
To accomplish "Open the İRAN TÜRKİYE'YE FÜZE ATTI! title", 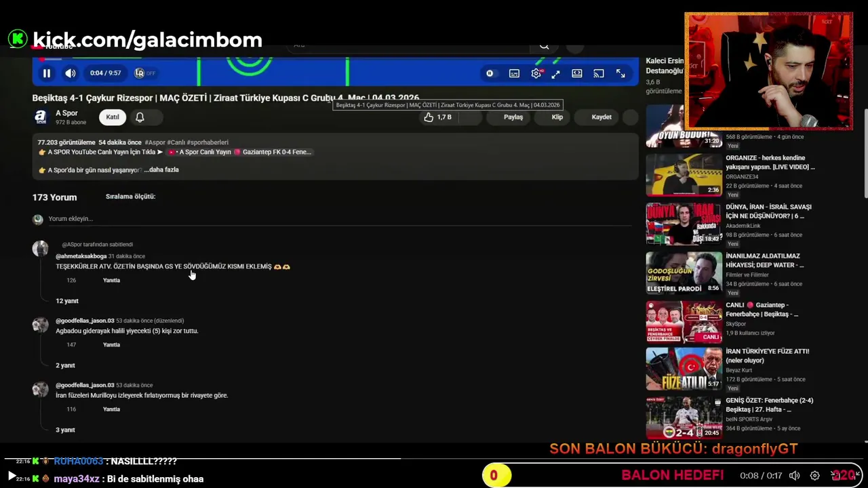I will (768, 356).
